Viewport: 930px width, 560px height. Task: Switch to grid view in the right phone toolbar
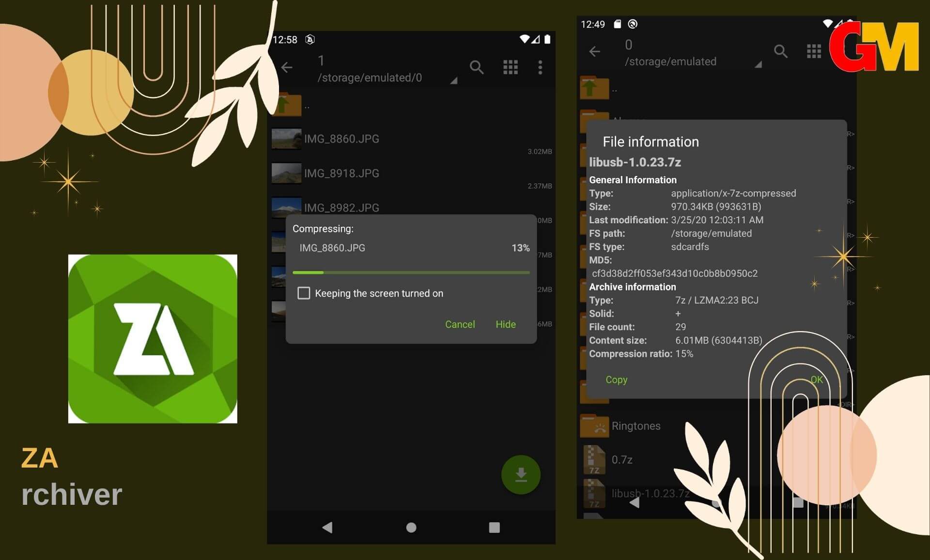pyautogui.click(x=814, y=51)
